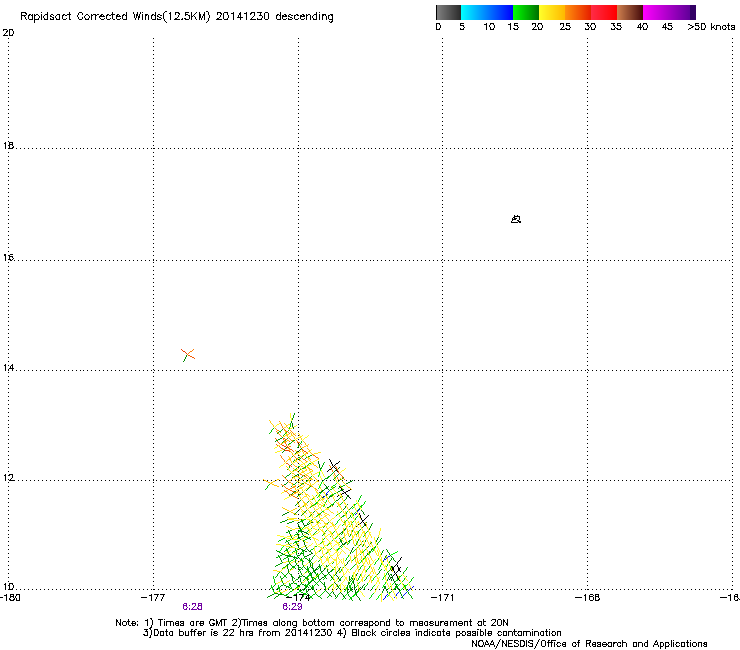The image size is (740, 650).
Task: Click the longitude label '-180'
Action: click(10, 598)
